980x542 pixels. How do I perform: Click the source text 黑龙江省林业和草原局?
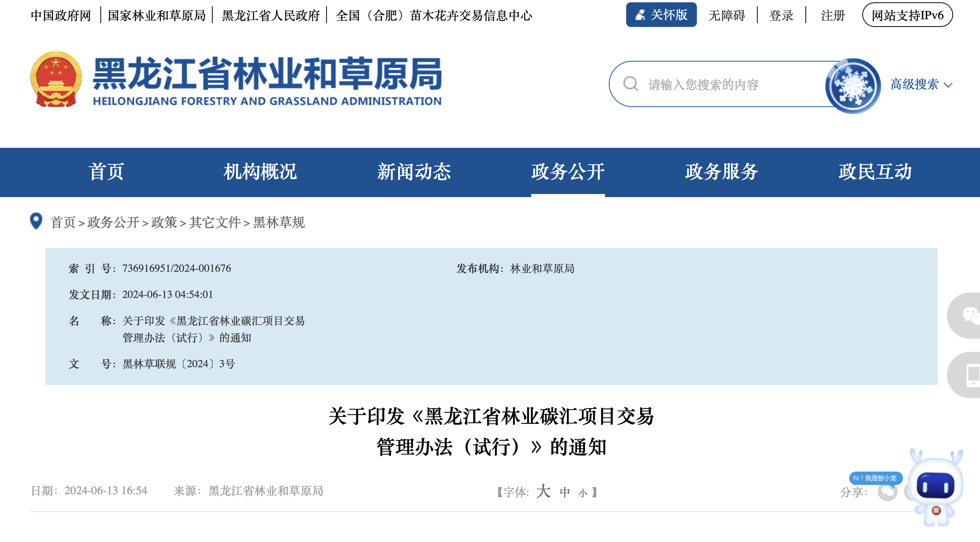(266, 491)
